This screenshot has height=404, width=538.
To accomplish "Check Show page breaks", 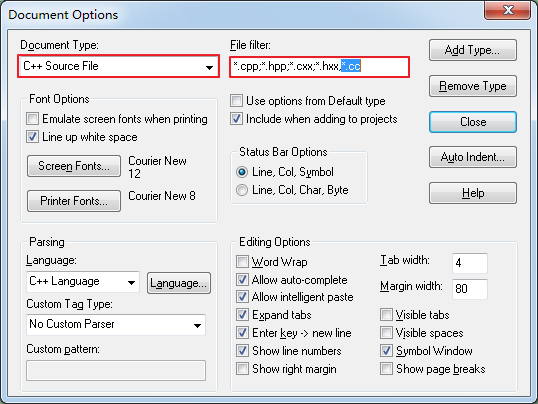I will pyautogui.click(x=386, y=369).
